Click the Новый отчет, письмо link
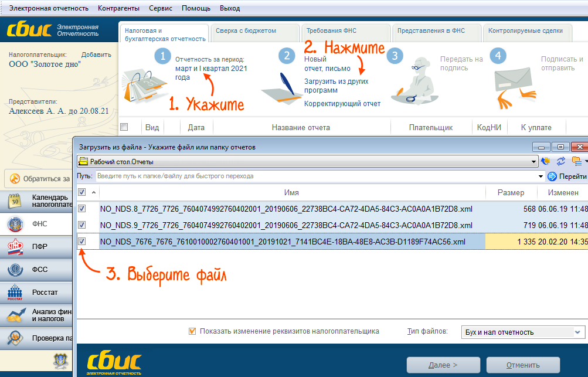The width and height of the screenshot is (588, 377). coord(327,64)
